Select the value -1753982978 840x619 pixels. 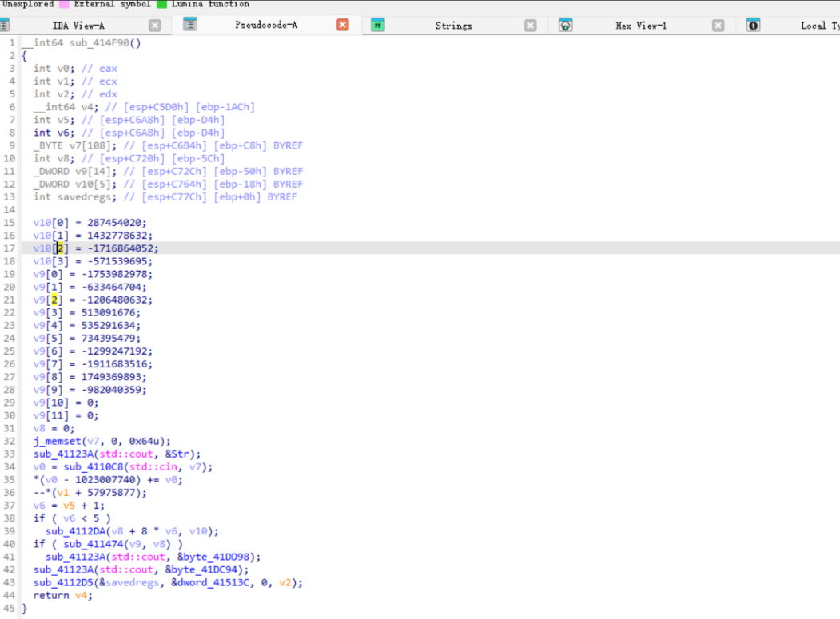114,274
